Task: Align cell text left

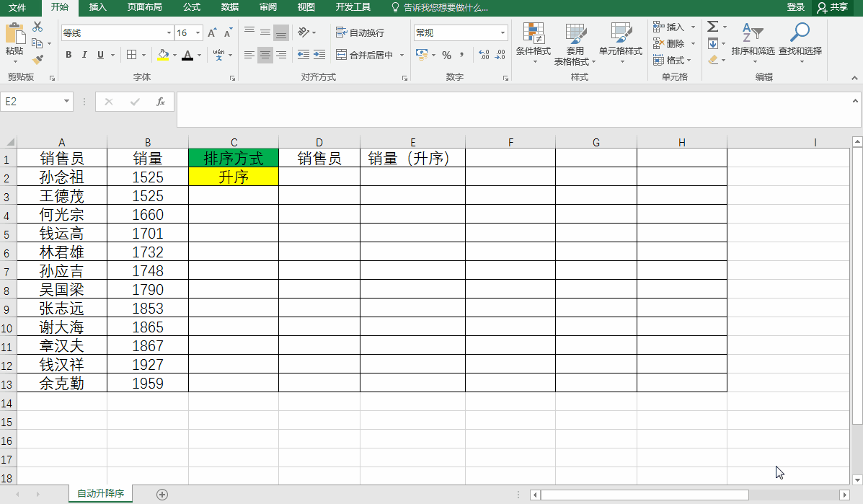Action: (x=249, y=55)
